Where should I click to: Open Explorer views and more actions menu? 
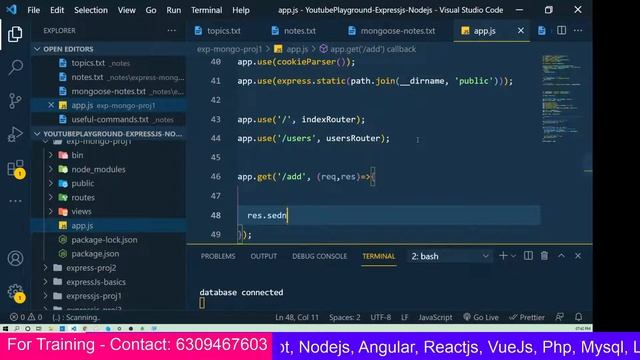[171, 31]
